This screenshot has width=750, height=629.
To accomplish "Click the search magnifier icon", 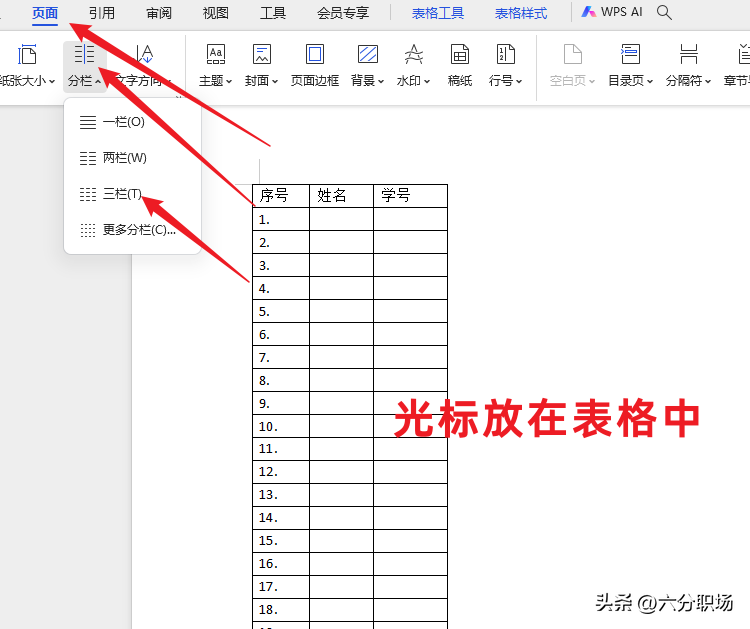I will coord(664,12).
